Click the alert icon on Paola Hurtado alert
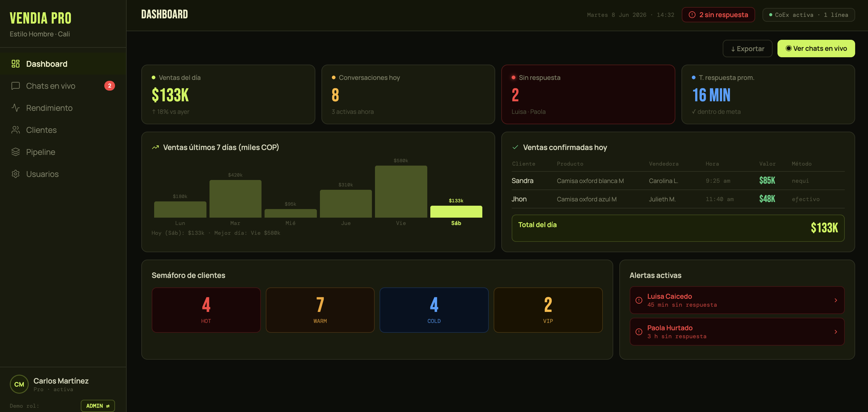The width and height of the screenshot is (868, 412). [x=639, y=332]
